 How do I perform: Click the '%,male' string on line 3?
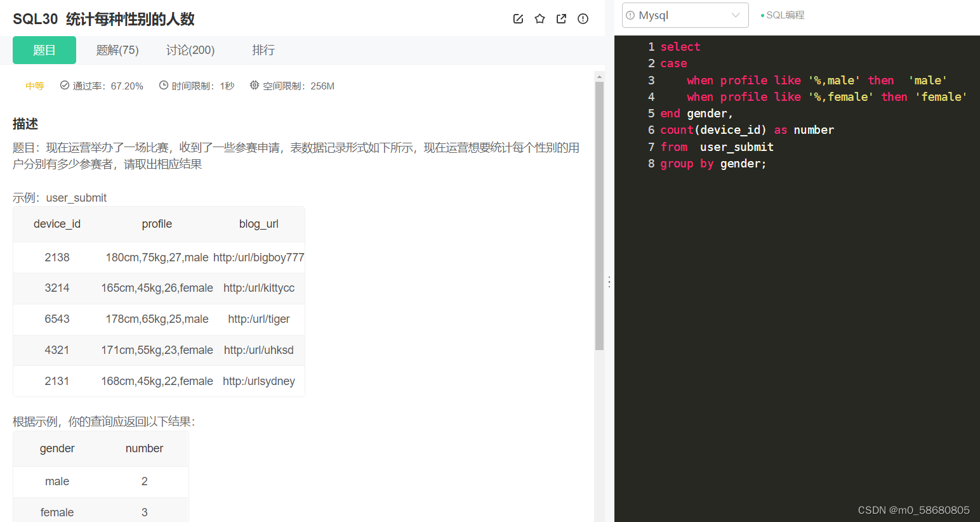[x=834, y=81]
